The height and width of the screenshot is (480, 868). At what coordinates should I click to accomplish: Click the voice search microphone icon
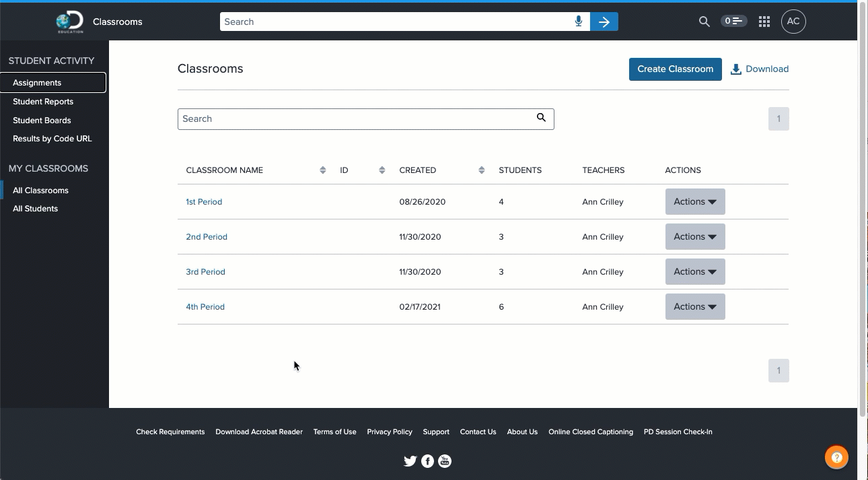pos(579,22)
